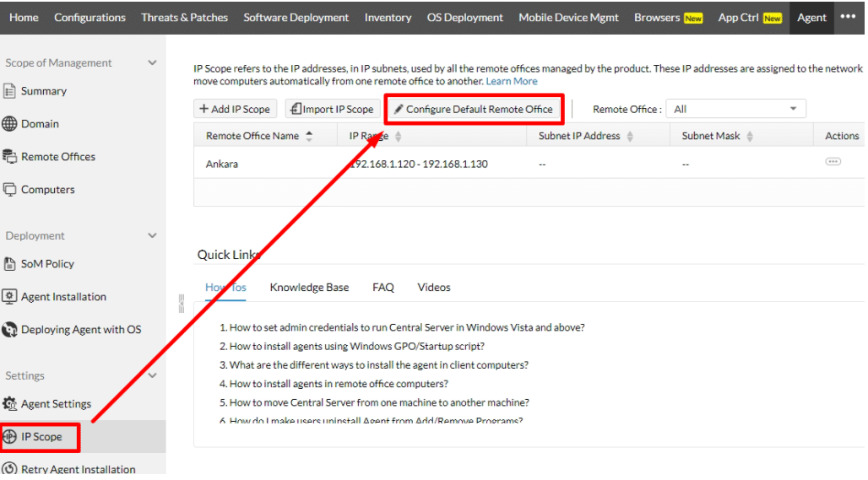Open how-to on moving Central Server
Viewport: 868px width, 480px height.
pos(379,402)
